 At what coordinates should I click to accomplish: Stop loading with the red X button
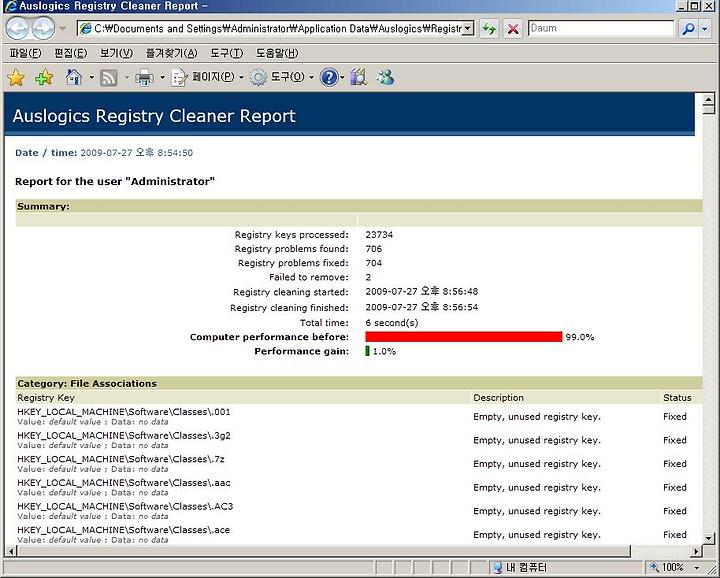(513, 29)
